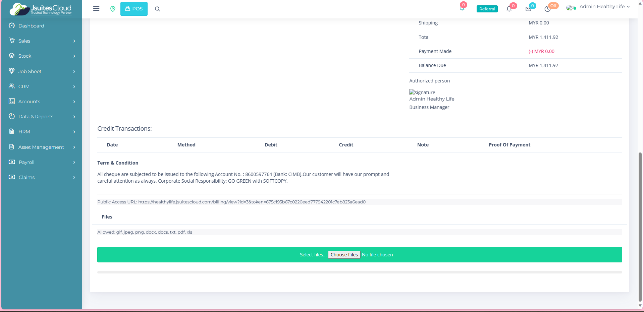
Task: Click the Job Sheet diamond icon
Action: pos(12,71)
